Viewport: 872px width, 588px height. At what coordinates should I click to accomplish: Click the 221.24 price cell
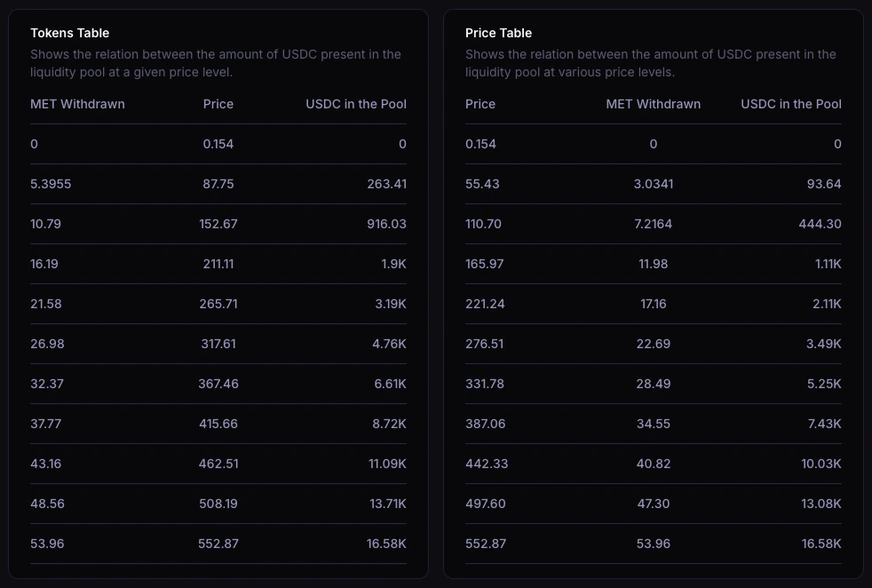point(485,305)
